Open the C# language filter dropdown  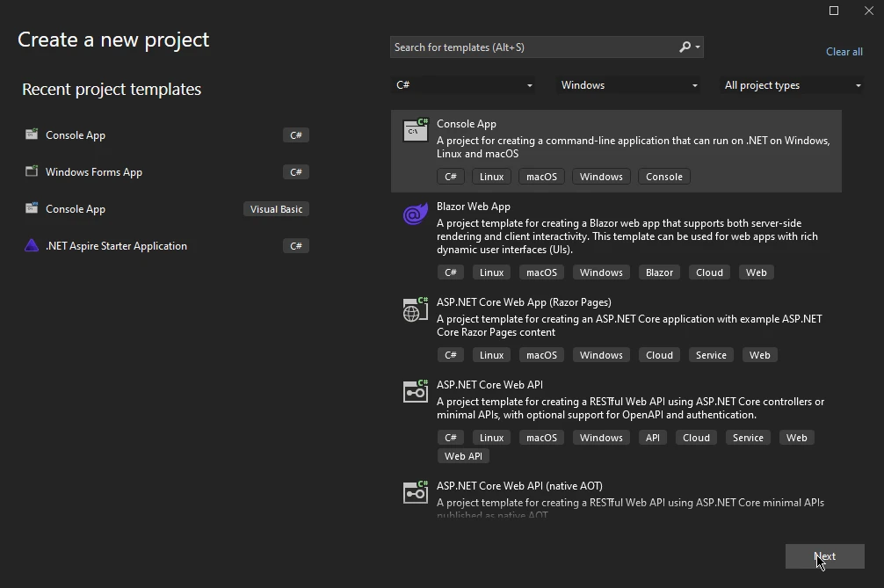tap(464, 85)
